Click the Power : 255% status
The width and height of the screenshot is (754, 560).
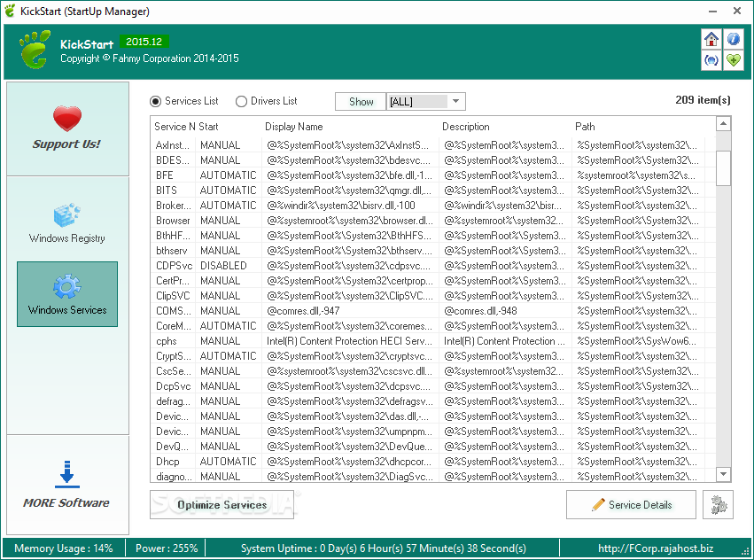coord(167,548)
